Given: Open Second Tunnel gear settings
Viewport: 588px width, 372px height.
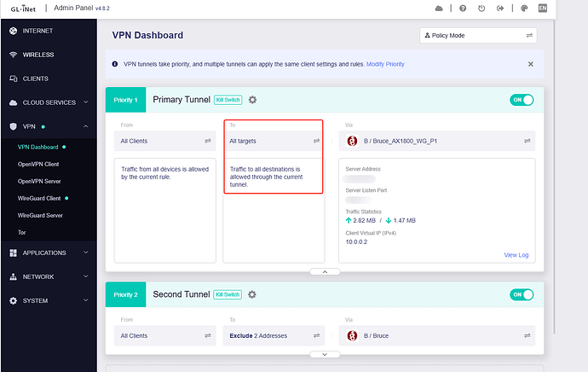Looking at the screenshot, I should tap(252, 294).
